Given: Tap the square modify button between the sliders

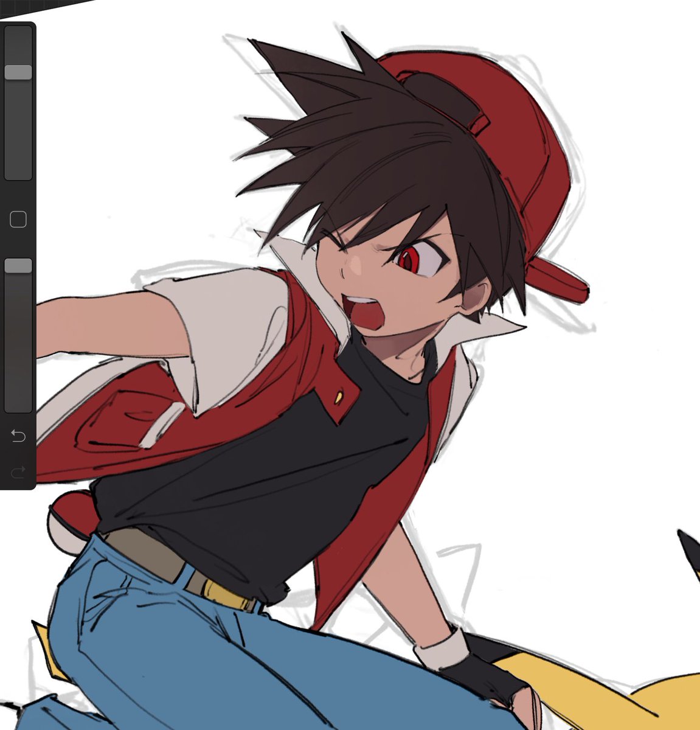Looking at the screenshot, I should (18, 220).
